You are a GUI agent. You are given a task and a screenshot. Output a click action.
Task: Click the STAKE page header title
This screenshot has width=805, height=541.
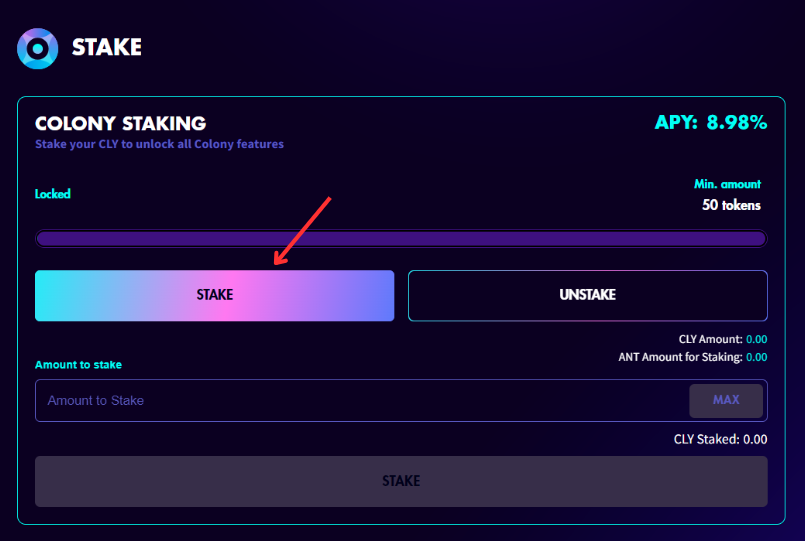click(107, 47)
